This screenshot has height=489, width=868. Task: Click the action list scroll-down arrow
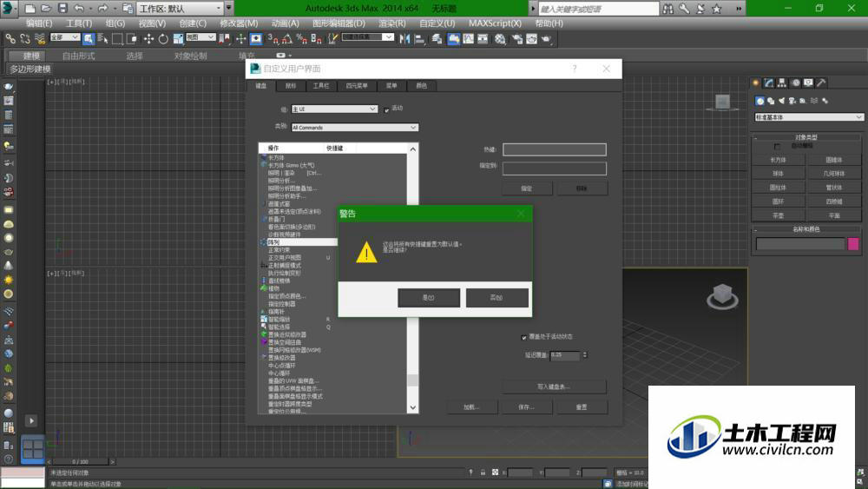[413, 407]
